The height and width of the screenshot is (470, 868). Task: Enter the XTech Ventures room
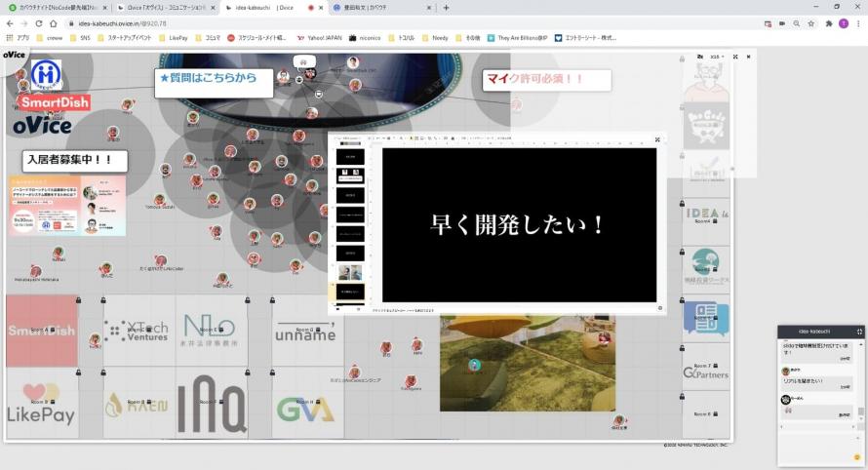click(x=139, y=331)
